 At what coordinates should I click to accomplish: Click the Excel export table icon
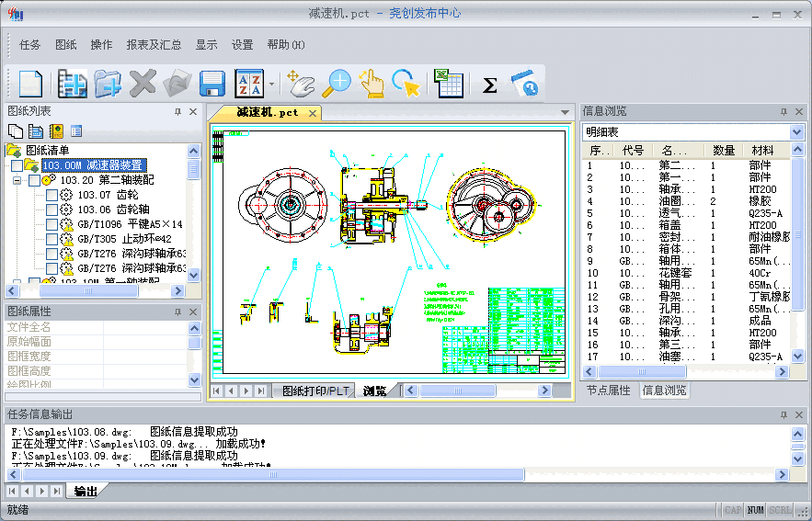pyautogui.click(x=448, y=84)
